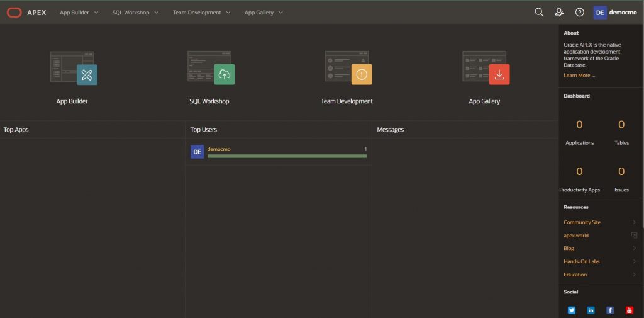Open the large Team Development icon
Image resolution: width=644 pixels, height=318 pixels.
coord(348,68)
